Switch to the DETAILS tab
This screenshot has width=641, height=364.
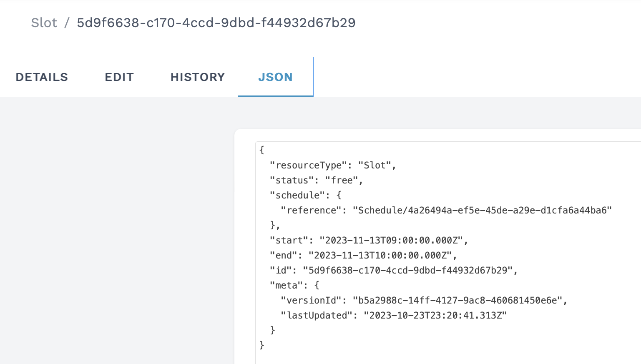(42, 77)
